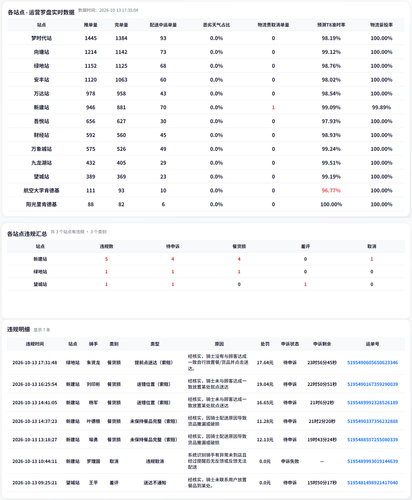412x500 pixels.
Task: Select the 1384 completed-order value
Action: tap(121, 38)
